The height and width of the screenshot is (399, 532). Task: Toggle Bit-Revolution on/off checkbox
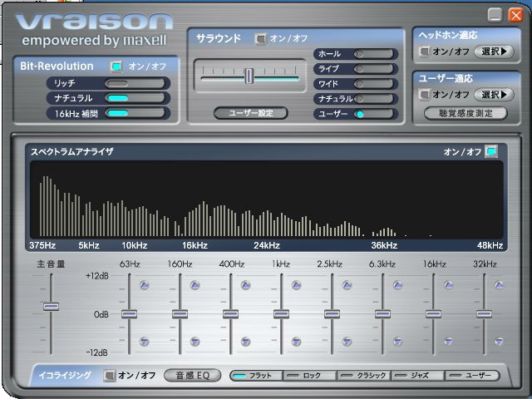click(116, 66)
